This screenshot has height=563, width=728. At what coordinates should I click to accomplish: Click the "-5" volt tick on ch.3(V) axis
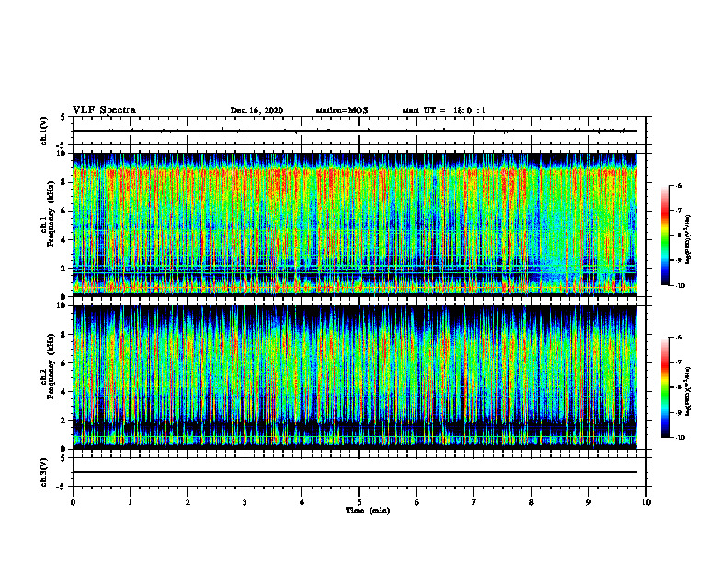(62, 487)
